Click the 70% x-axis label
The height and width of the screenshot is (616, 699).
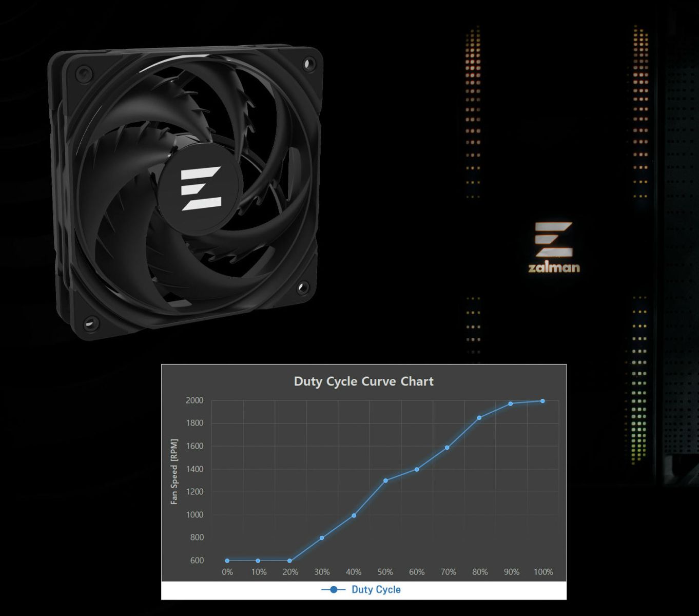tap(449, 572)
